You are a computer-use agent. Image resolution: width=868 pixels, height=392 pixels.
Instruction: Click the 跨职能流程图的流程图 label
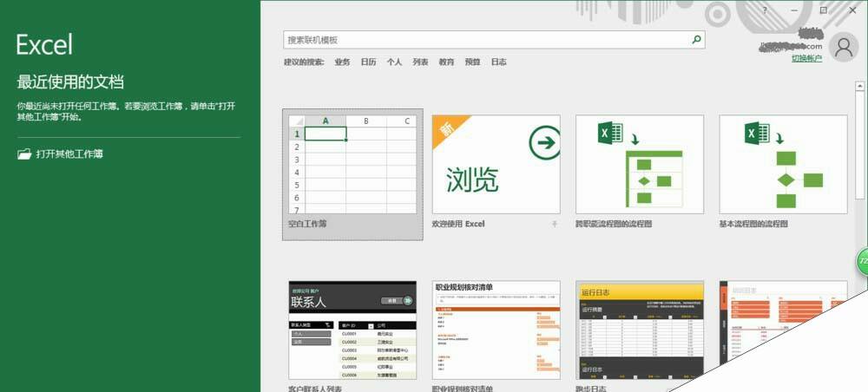tap(614, 224)
